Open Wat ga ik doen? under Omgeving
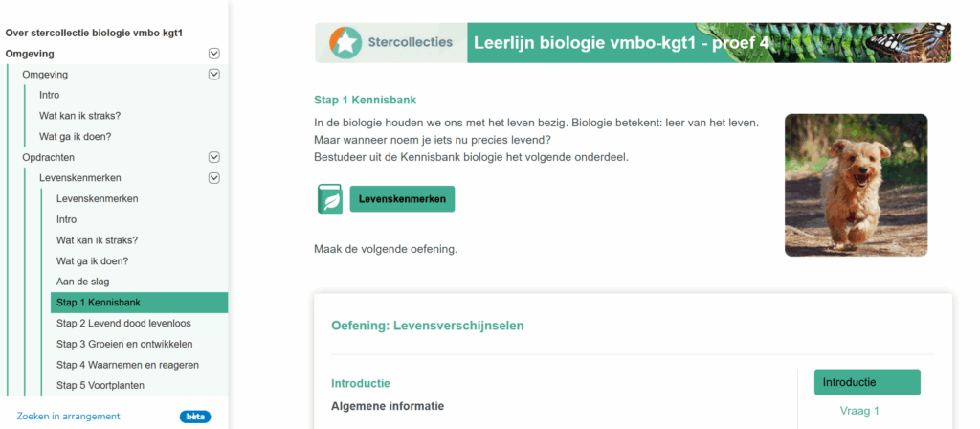The image size is (980, 429). (x=75, y=136)
